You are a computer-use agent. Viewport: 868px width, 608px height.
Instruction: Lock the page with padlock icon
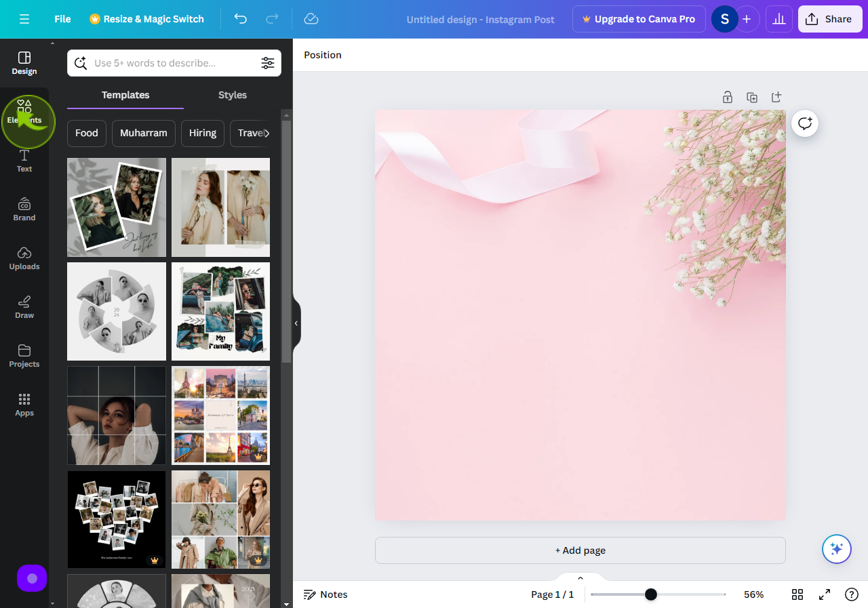728,97
